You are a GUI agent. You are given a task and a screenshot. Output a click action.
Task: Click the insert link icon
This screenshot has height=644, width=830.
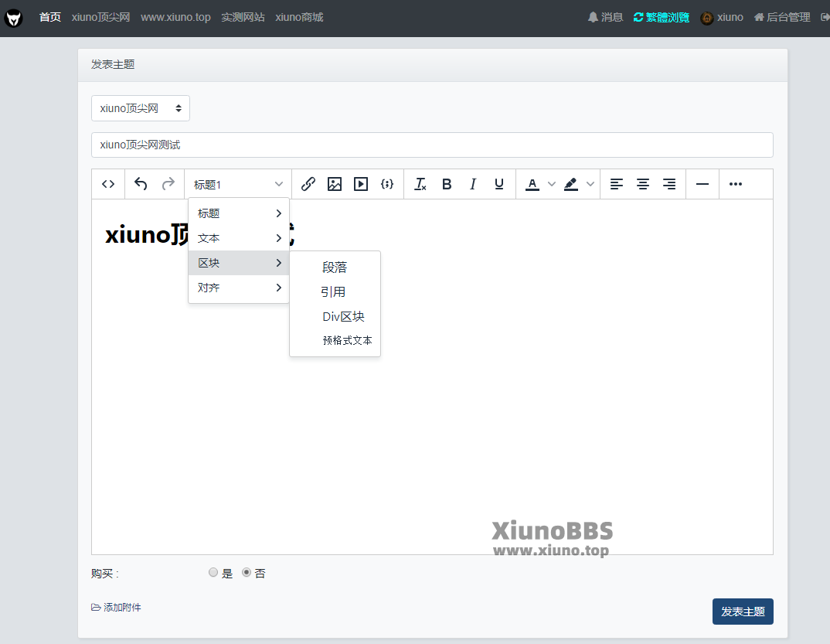tap(308, 184)
